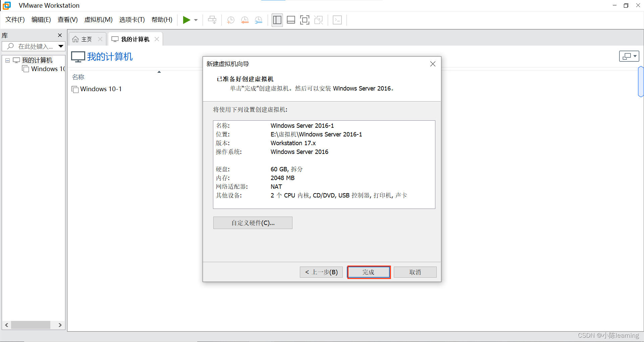Click the library horizontal scrollbar thumb
The image size is (644, 342).
pyautogui.click(x=31, y=325)
